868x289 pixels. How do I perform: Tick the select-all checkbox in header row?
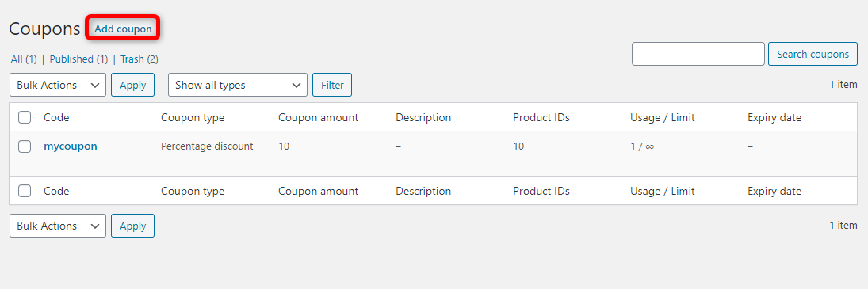tap(25, 117)
